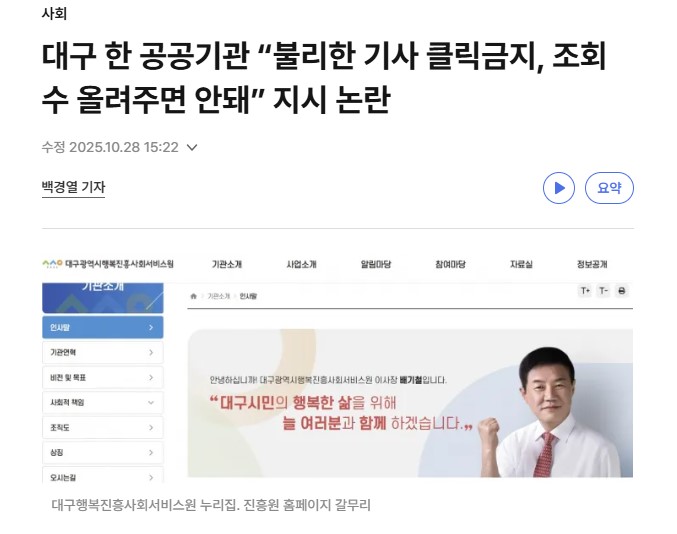
Task: Go to 자료실 in the top navigation
Action: 521,264
